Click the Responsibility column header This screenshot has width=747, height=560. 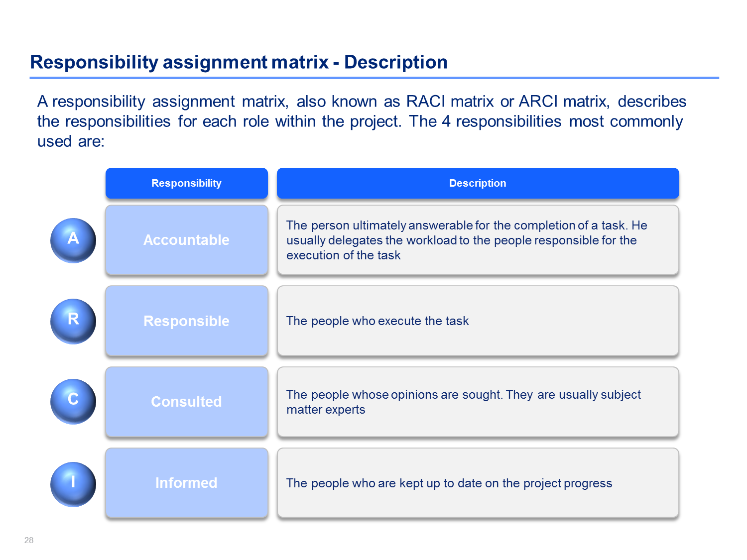[187, 183]
